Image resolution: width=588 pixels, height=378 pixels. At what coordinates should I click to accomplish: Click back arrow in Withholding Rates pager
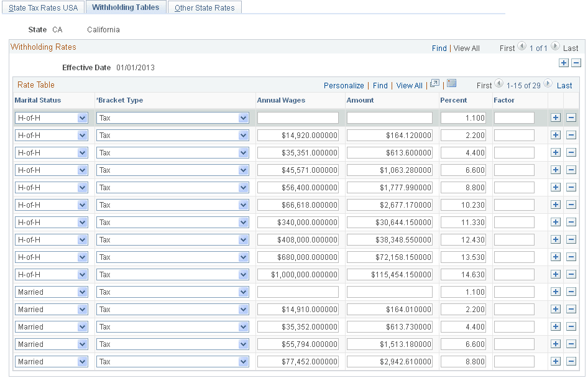point(521,48)
